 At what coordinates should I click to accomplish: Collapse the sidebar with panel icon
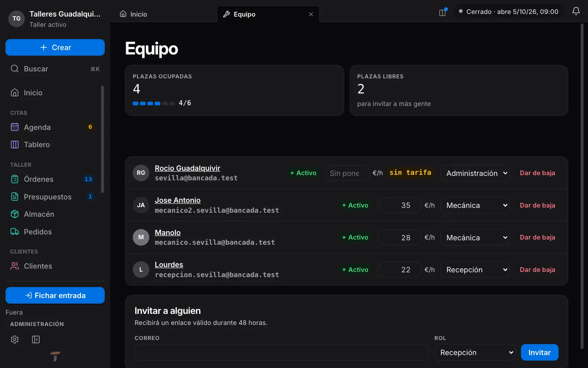tap(36, 339)
